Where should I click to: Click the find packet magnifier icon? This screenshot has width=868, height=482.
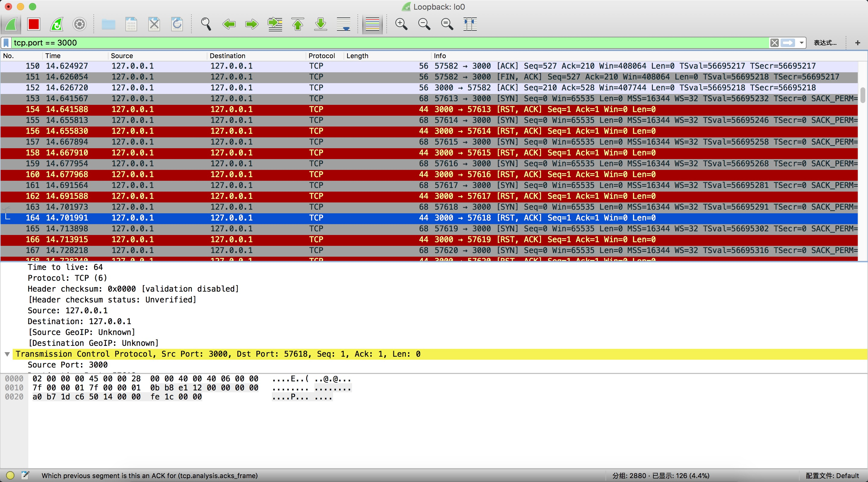206,24
